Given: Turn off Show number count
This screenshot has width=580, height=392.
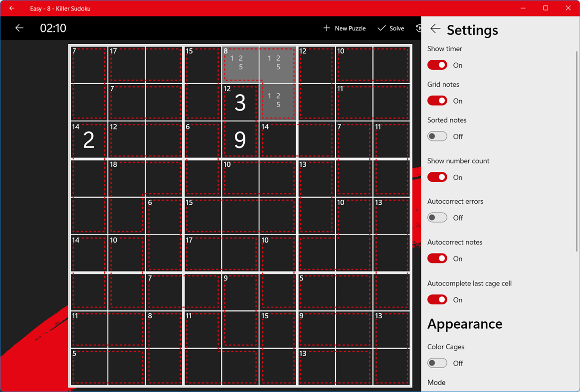Looking at the screenshot, I should (437, 177).
